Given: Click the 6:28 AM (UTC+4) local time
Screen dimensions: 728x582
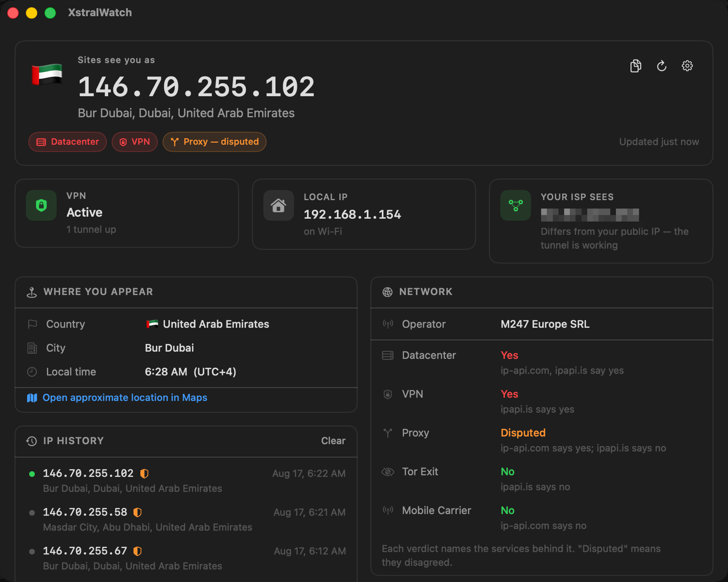Looking at the screenshot, I should click(x=191, y=372).
